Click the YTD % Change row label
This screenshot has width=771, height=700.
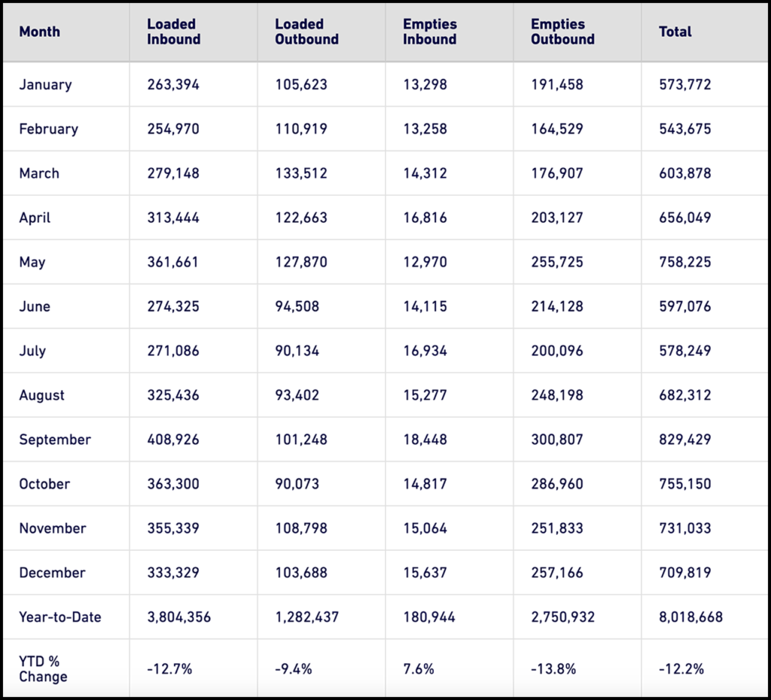click(x=43, y=668)
